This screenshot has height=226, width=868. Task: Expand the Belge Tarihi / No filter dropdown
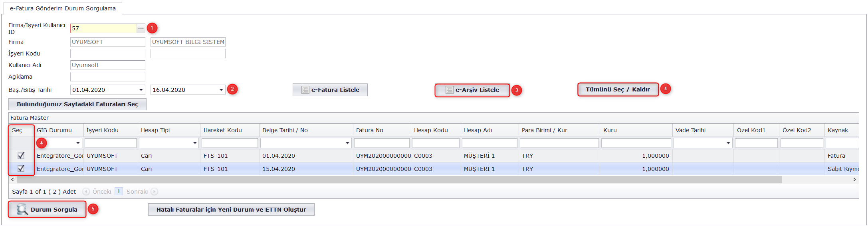(x=347, y=143)
